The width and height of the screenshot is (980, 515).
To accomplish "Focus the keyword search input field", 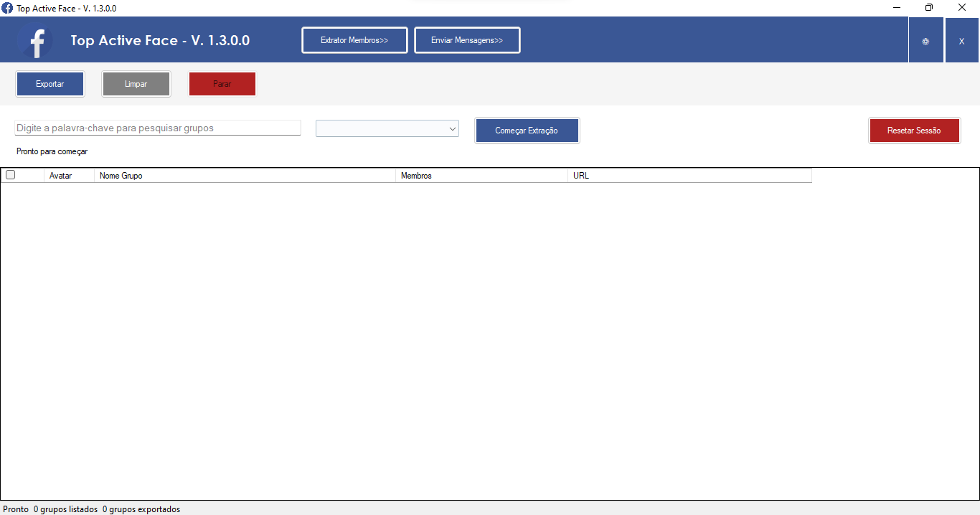I will point(158,128).
